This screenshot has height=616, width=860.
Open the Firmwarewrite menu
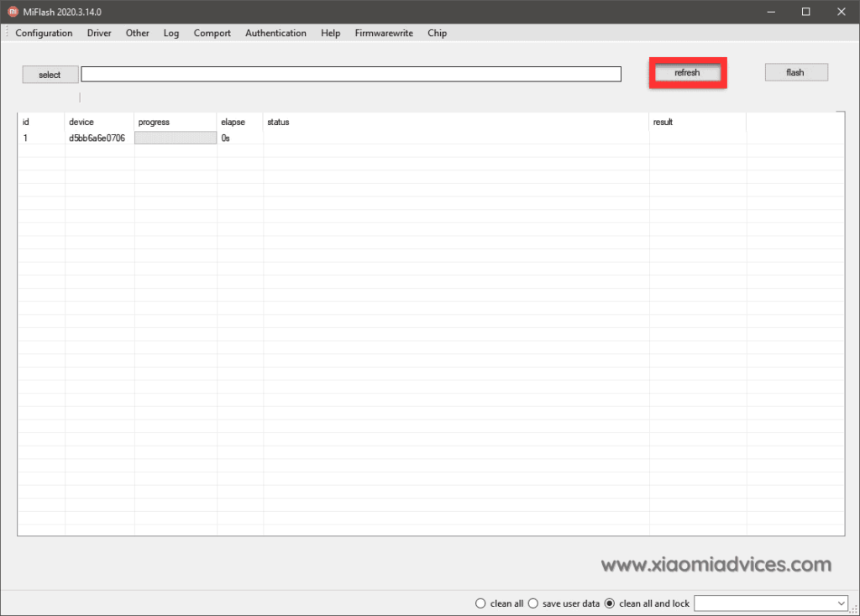coord(384,33)
